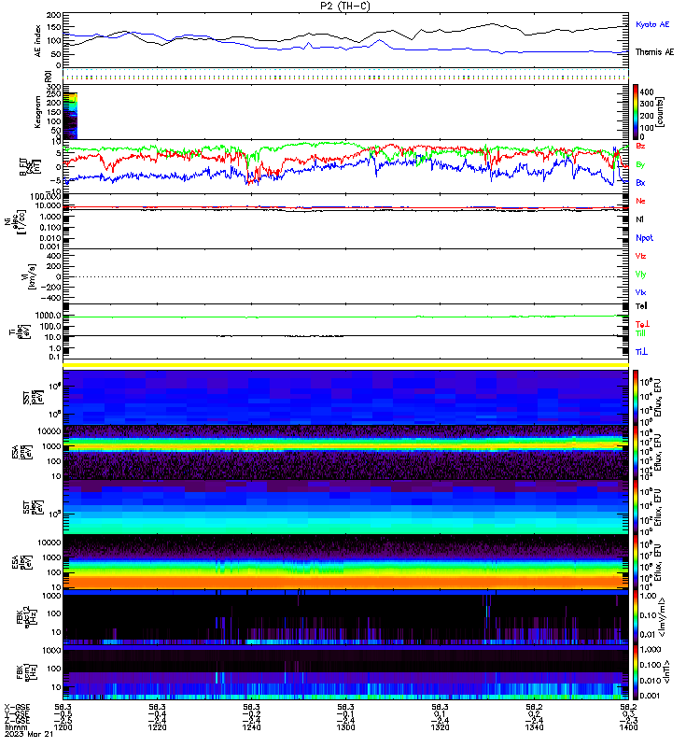Click the AE index axis label
This screenshot has height=747, width=700.
(38, 41)
